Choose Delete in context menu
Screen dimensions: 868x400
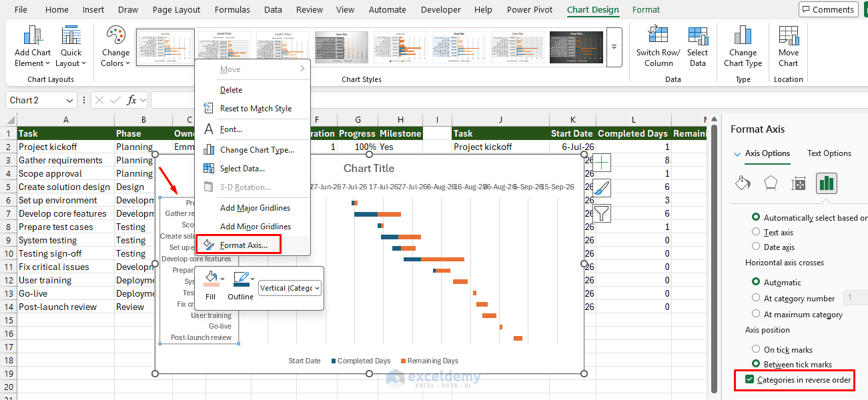point(253,89)
